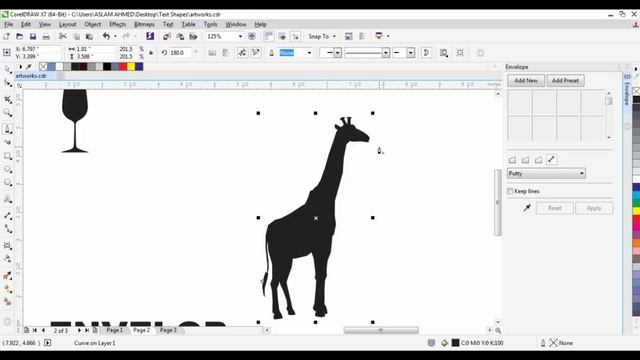Select the Freehand tool in toolbox
This screenshot has width=640, height=360.
pyautogui.click(x=7, y=129)
